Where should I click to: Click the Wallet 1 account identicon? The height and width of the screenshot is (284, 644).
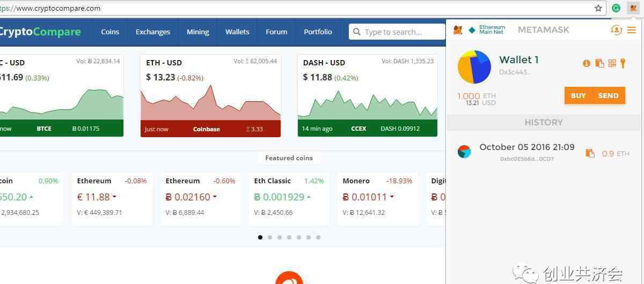click(474, 67)
